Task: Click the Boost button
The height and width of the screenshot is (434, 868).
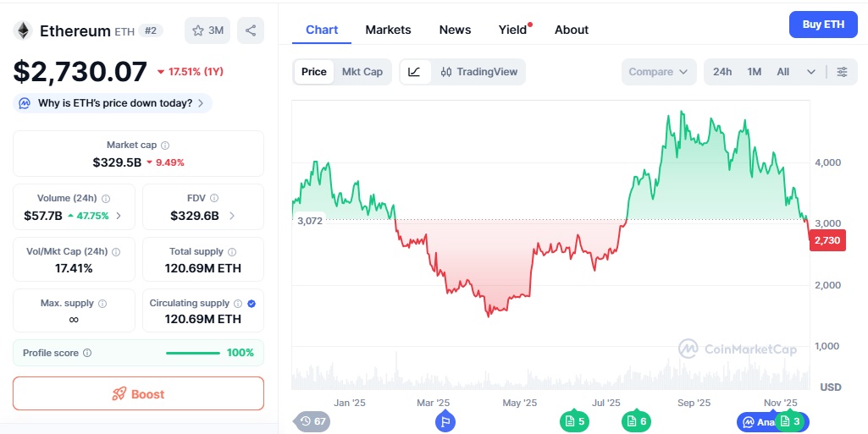Action: click(x=138, y=394)
